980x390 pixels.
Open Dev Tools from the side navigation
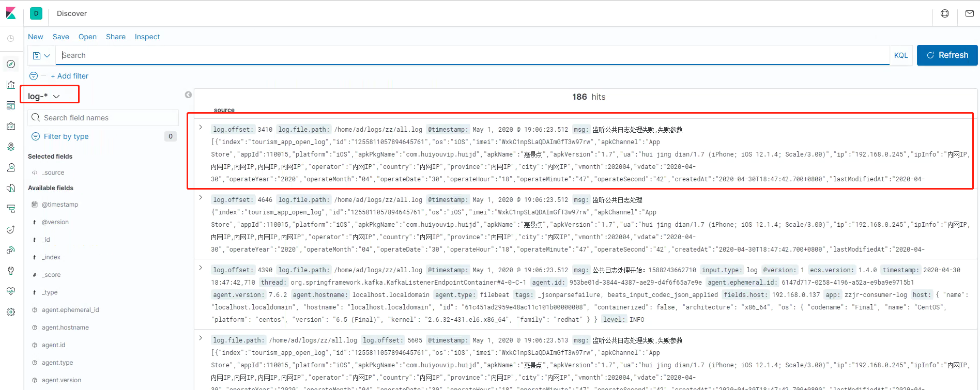pos(11,271)
